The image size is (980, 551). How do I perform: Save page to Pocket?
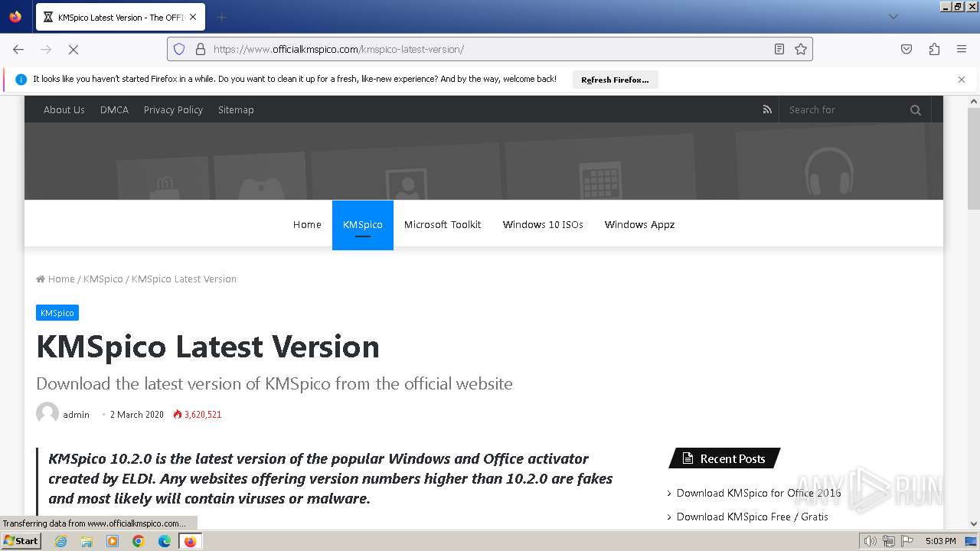[906, 49]
